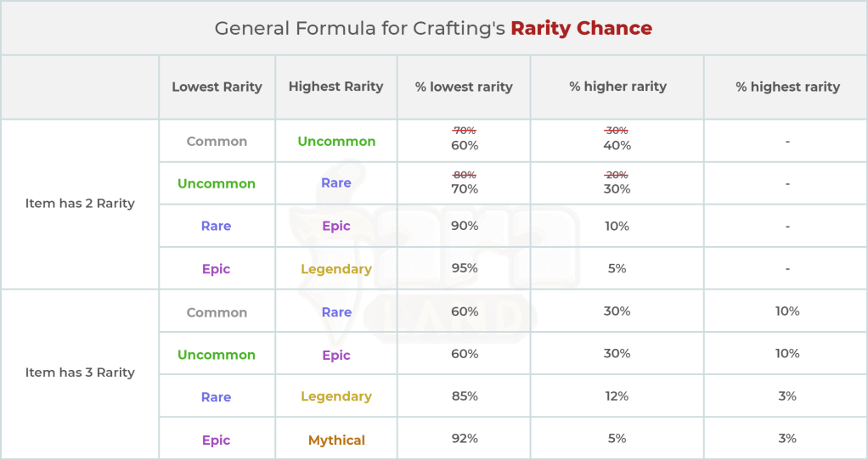Viewport: 868px width, 460px height.
Task: Select the "Highest Rarity" column header
Action: pyautogui.click(x=335, y=87)
